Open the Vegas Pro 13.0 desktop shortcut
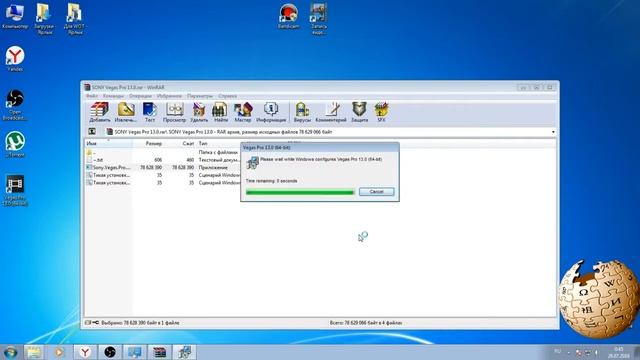640x360 pixels. 15,190
